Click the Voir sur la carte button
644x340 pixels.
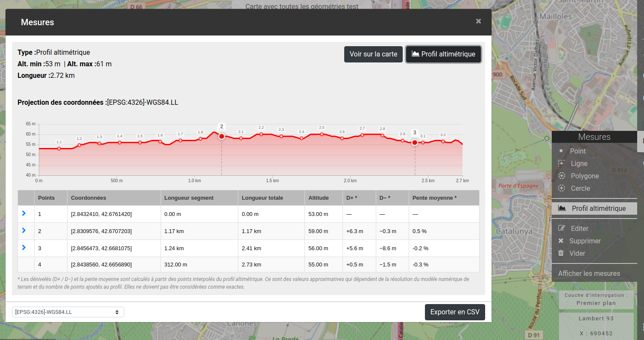(373, 54)
